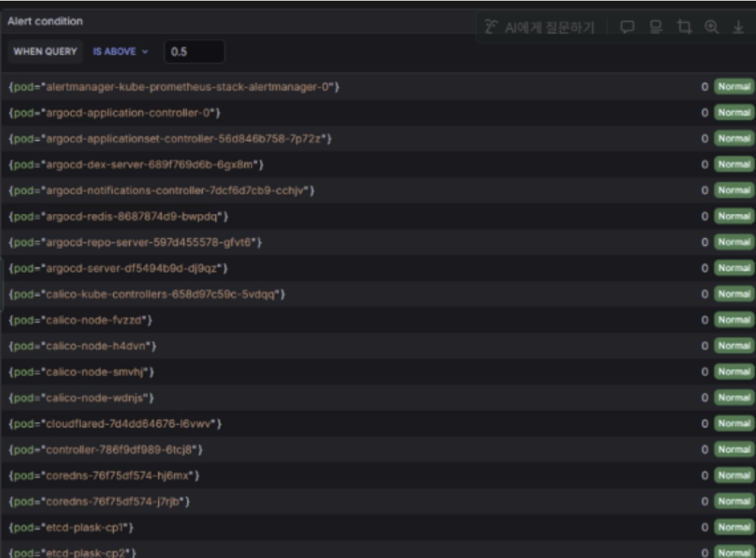Click the calico-node-fvzzd pod label

tap(81, 320)
